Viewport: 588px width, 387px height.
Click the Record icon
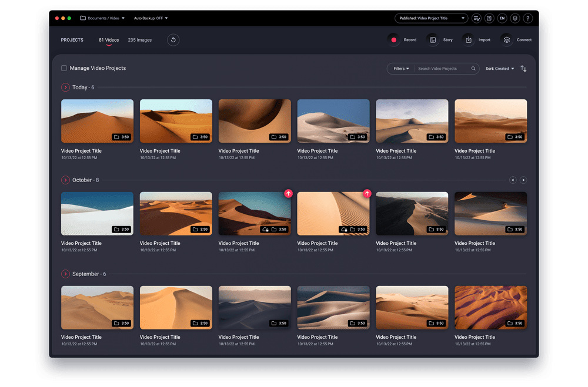click(x=393, y=39)
